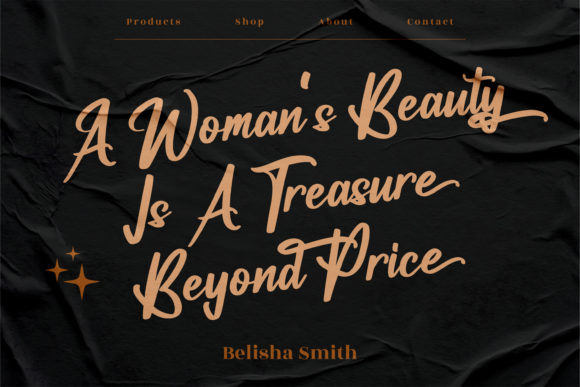Open the About nav link
580x387 pixels.
(336, 22)
